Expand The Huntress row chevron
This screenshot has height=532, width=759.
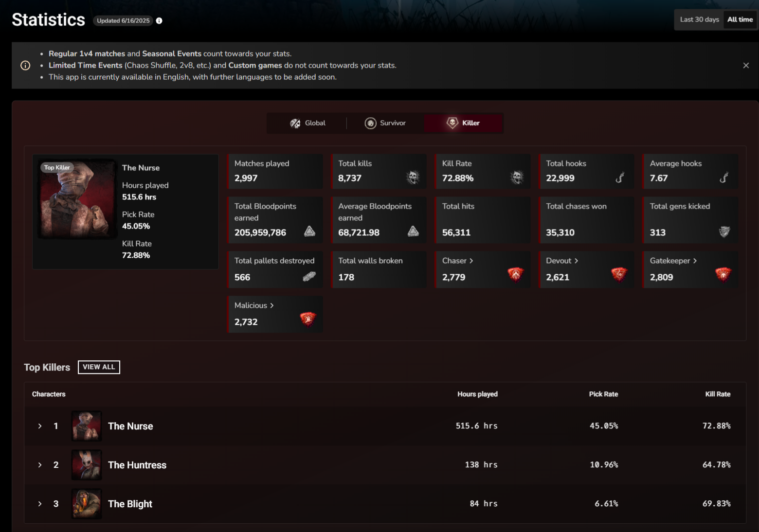pos(40,465)
